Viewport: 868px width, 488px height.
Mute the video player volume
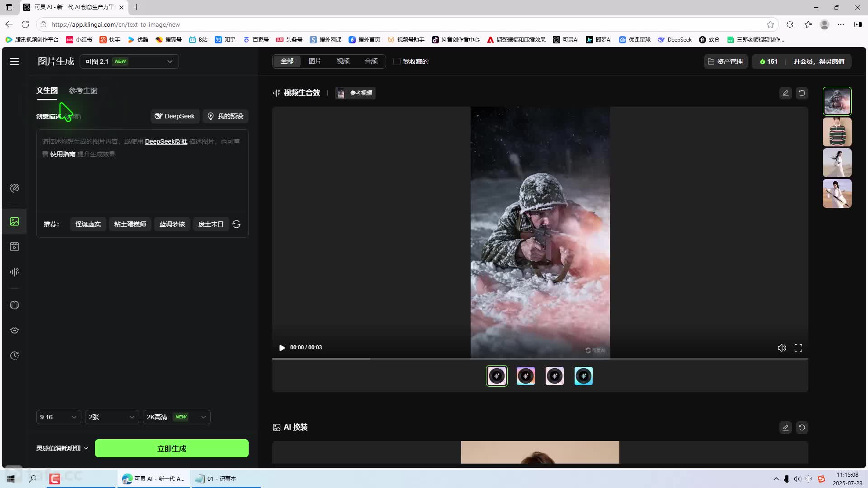(x=782, y=348)
